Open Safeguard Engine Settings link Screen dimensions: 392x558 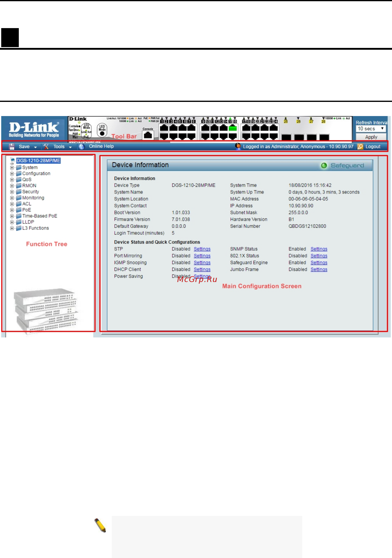(x=319, y=263)
